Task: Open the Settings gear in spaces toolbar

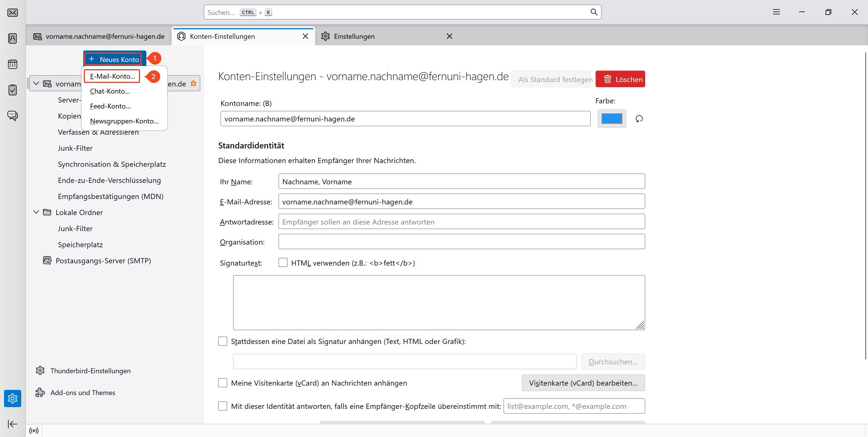Action: [x=12, y=398]
